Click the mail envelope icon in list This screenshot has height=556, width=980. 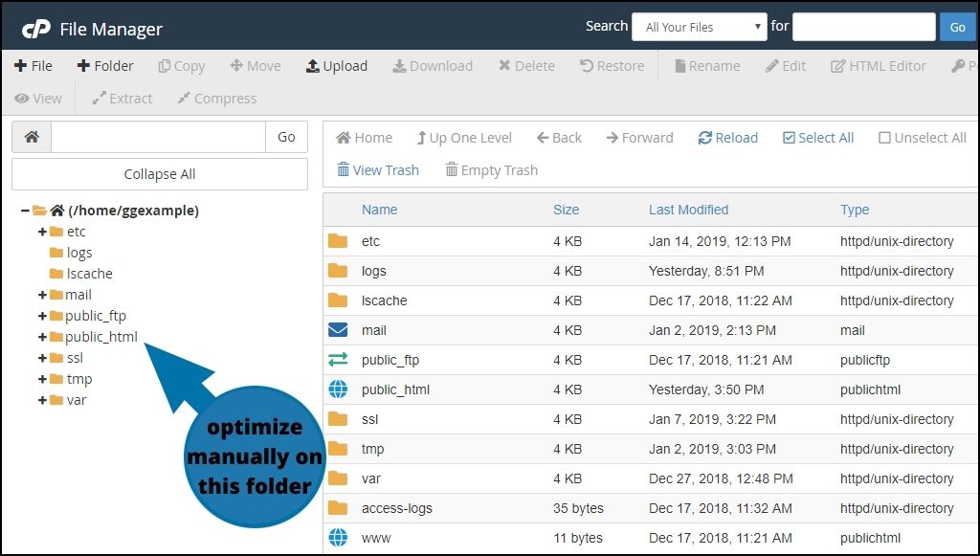(x=338, y=329)
